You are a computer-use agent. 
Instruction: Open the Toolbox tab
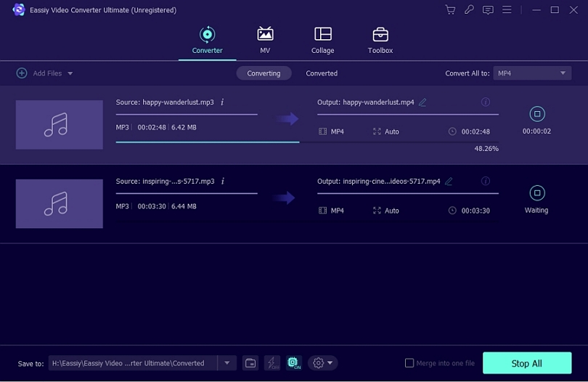[380, 40]
